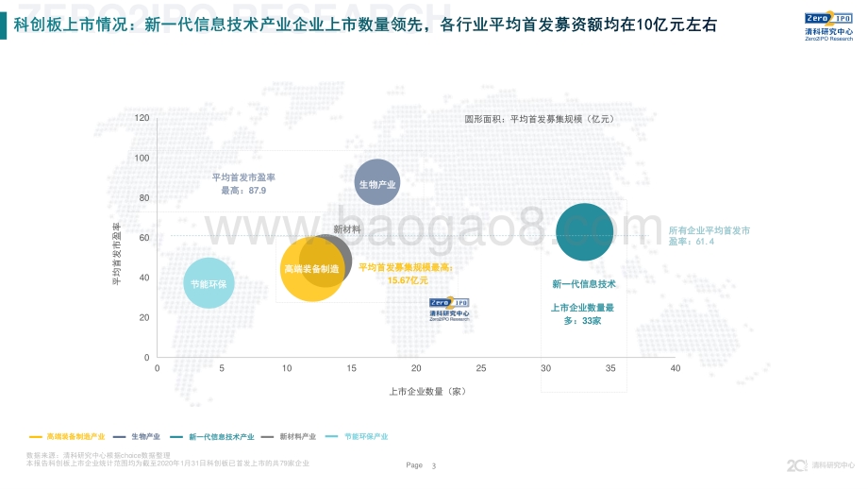Click the 数据来源 footer line

point(98,455)
